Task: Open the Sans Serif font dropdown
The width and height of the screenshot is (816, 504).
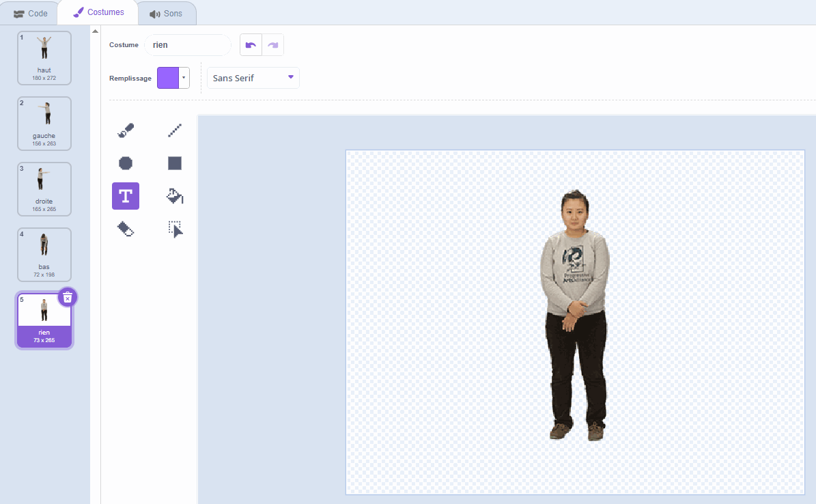Action: click(x=253, y=78)
